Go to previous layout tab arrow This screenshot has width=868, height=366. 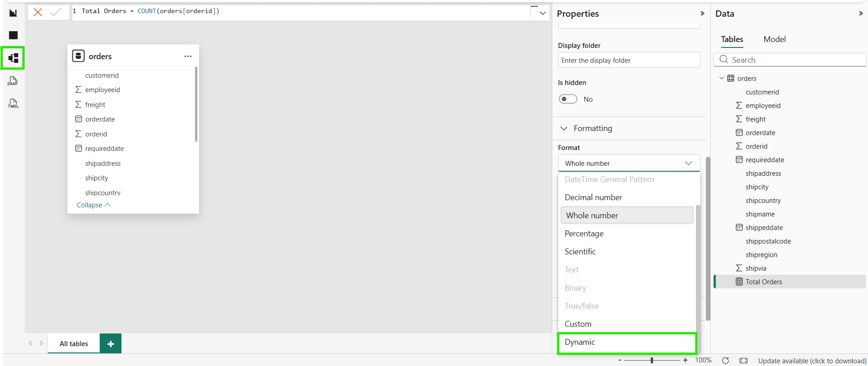pos(30,343)
